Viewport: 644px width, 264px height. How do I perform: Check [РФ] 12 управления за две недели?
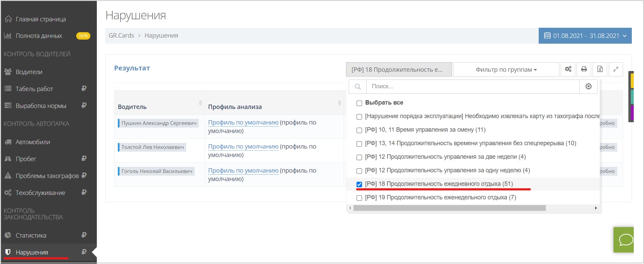359,157
